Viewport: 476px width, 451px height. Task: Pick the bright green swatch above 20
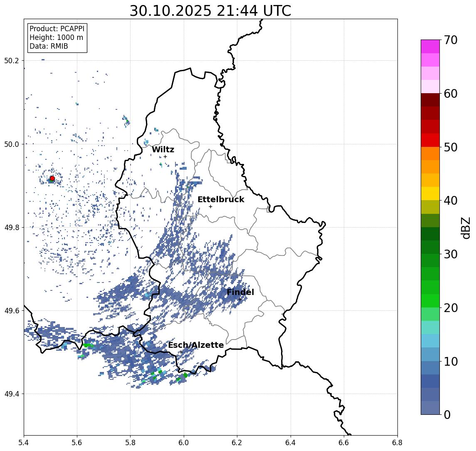pos(430,301)
